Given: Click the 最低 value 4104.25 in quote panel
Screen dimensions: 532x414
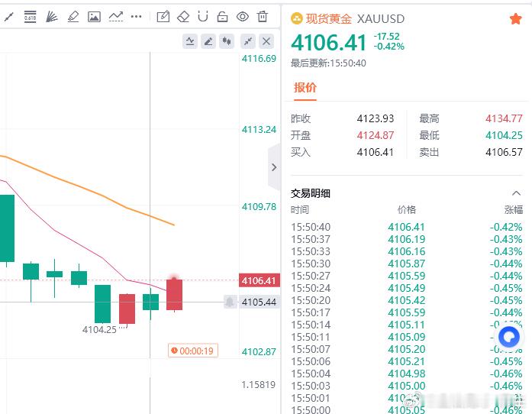Looking at the screenshot, I should click(x=504, y=135).
